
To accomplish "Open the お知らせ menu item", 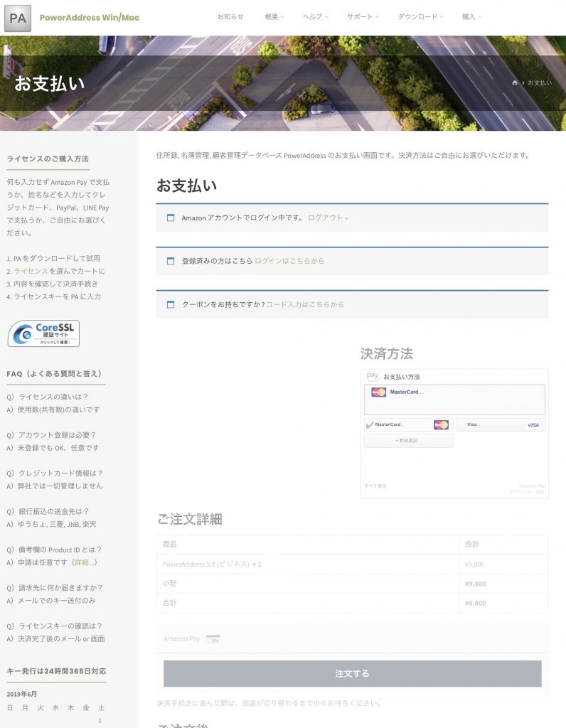I will (x=230, y=17).
